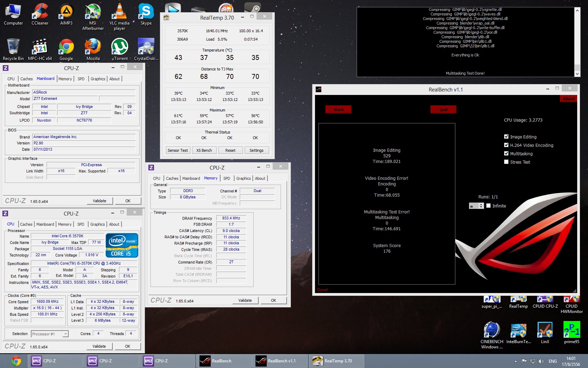
Task: Click scroll-down arrow in the console log window
Action: point(577,74)
